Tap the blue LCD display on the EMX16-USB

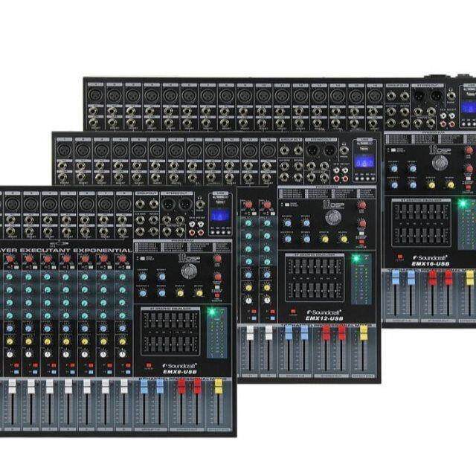(469, 107)
